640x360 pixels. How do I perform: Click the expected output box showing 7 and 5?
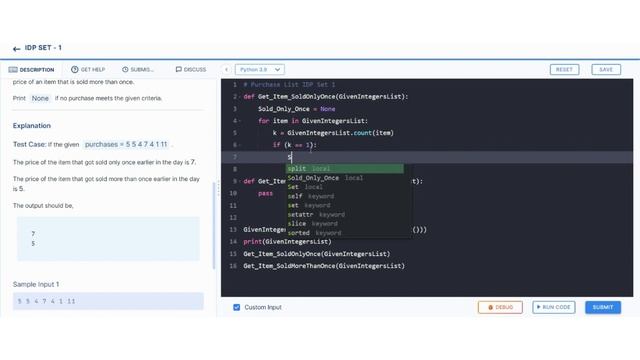(x=108, y=239)
